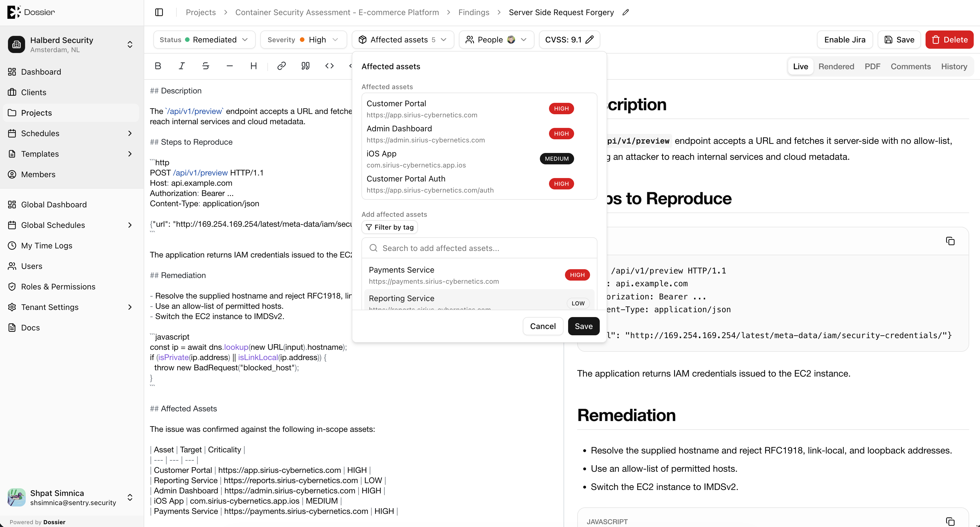The width and height of the screenshot is (980, 527).
Task: Open the People dropdown
Action: (x=497, y=40)
